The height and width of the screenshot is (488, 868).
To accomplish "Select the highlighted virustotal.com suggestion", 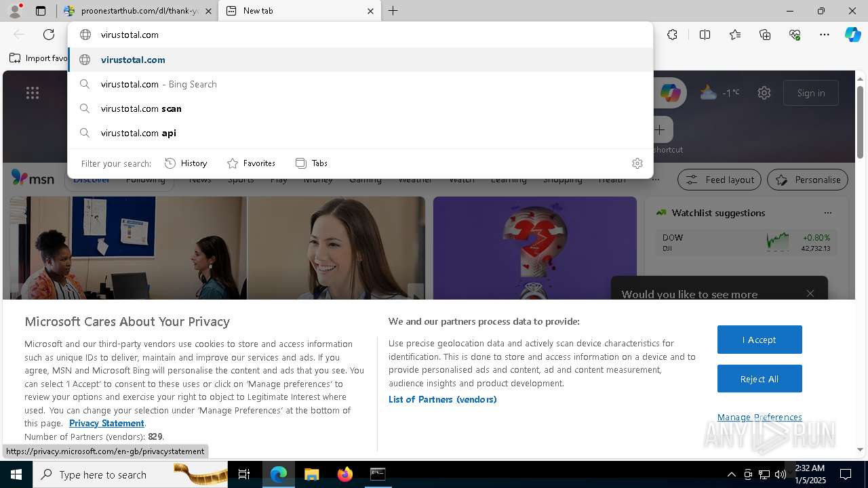I will pyautogui.click(x=360, y=60).
